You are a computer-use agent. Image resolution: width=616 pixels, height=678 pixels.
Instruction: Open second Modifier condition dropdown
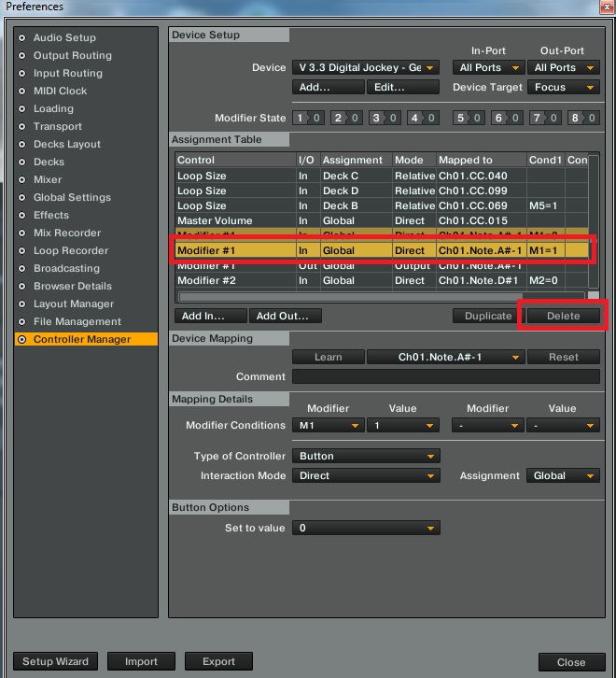click(488, 426)
